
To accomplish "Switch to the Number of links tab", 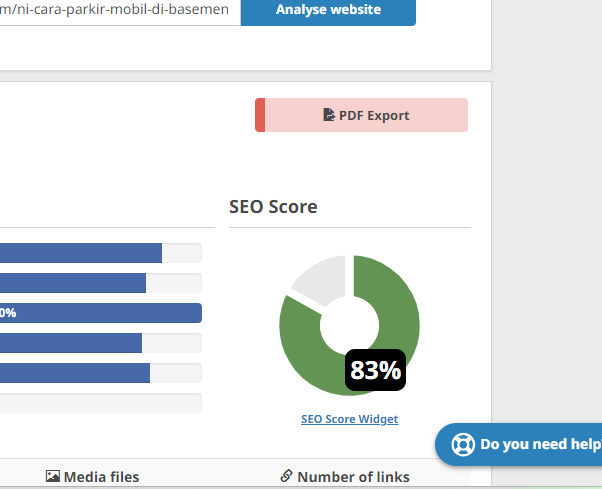I will (345, 477).
